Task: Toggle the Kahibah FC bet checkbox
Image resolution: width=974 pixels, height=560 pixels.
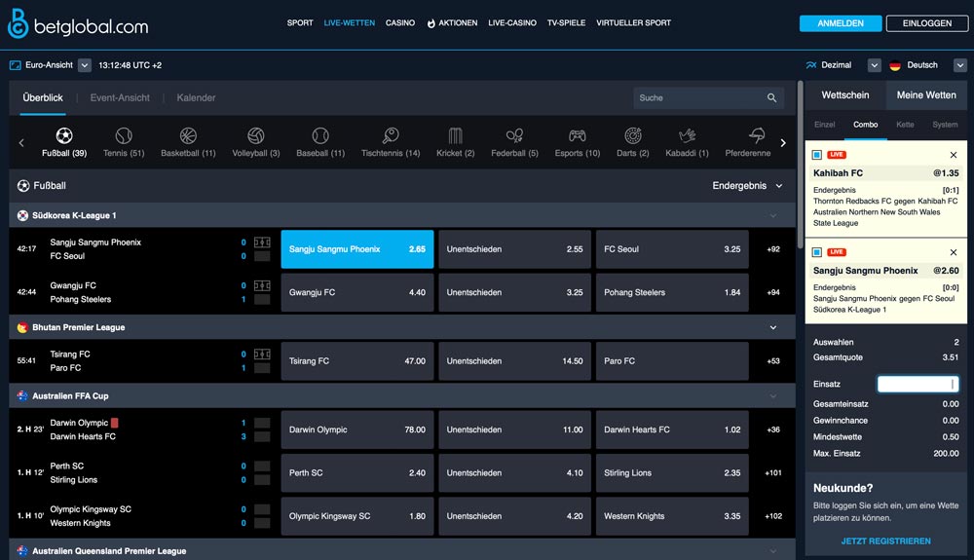Action: (x=817, y=155)
